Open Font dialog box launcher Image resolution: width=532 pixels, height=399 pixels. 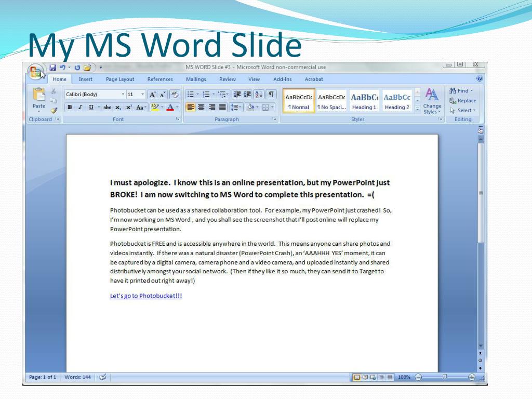click(178, 119)
